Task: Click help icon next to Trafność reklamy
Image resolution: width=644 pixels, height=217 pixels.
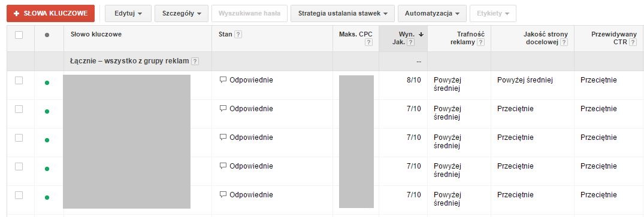Action: click(x=481, y=42)
